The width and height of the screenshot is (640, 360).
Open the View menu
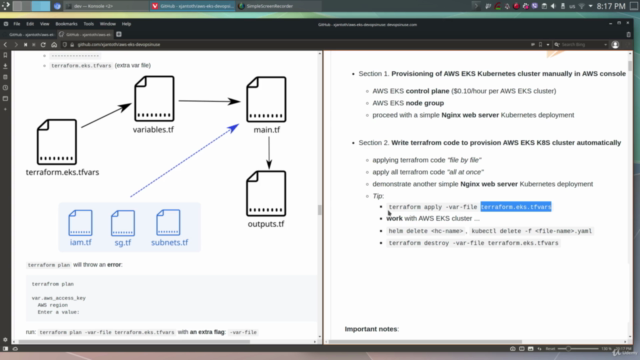44,24
